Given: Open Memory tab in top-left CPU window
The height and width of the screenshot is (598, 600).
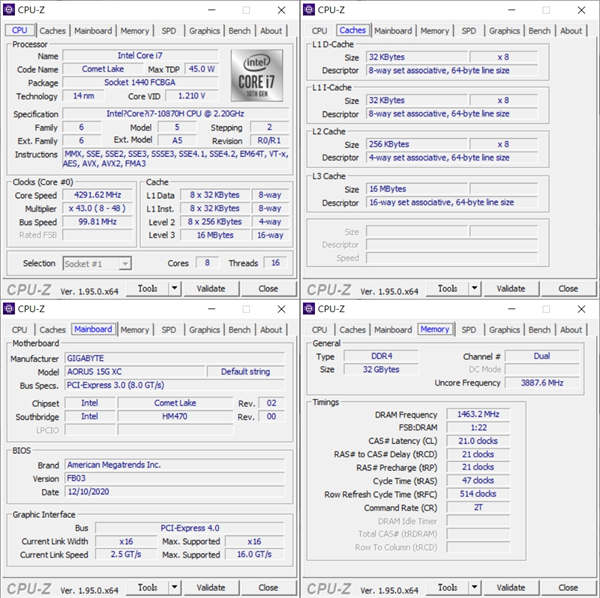Looking at the screenshot, I should click(x=134, y=31).
